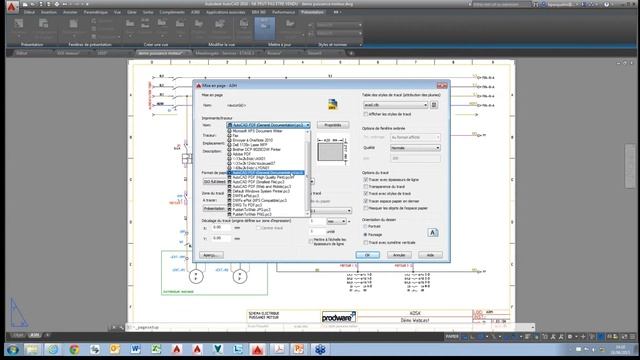Choose 'PublishToWeb JPG.pc3' in list
Screen dimensions: 640x360
(251, 209)
